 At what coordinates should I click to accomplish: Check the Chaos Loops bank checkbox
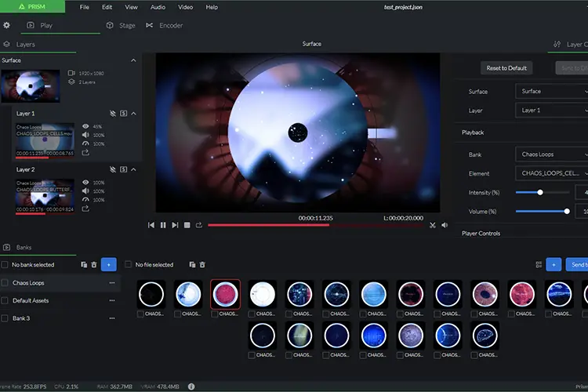pos(5,283)
